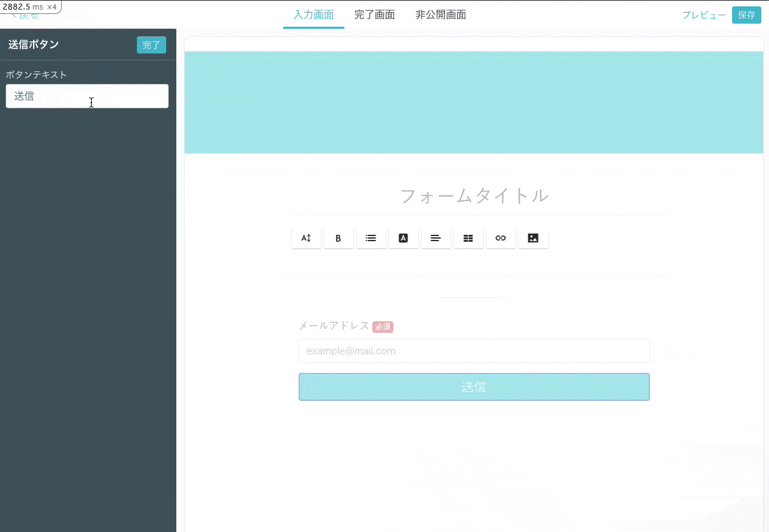Image resolution: width=769 pixels, height=532 pixels.
Task: Click the 保存 button
Action: coord(747,15)
